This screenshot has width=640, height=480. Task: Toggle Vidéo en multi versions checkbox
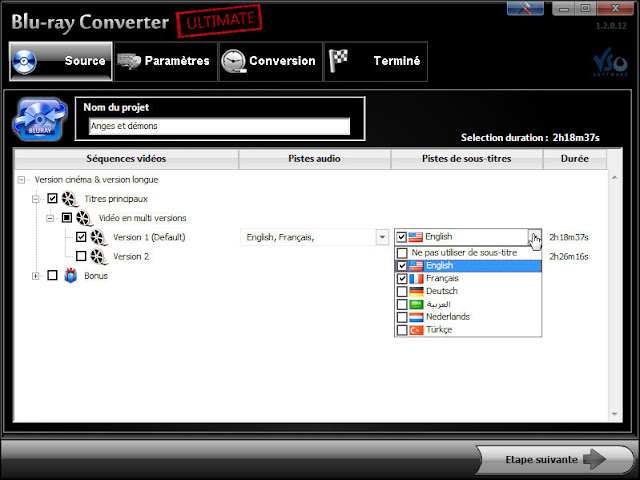tap(67, 218)
